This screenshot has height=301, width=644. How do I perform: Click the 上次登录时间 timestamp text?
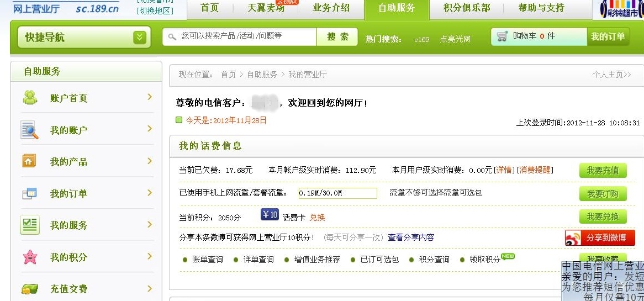[578, 123]
